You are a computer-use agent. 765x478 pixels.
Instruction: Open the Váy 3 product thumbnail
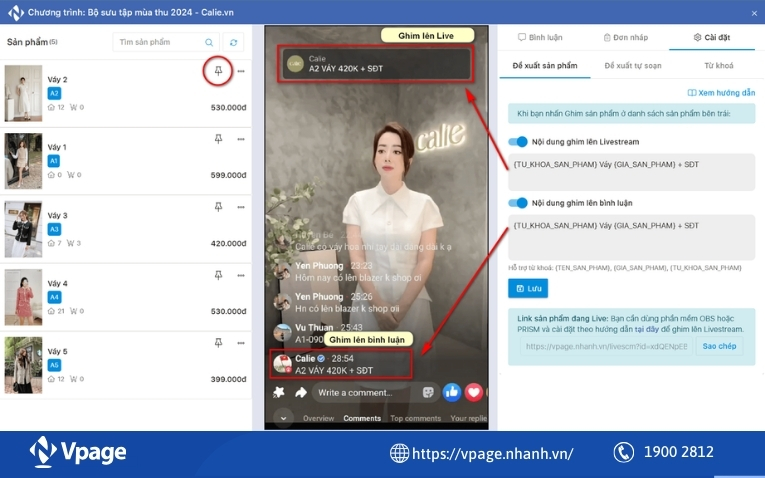coord(23,229)
